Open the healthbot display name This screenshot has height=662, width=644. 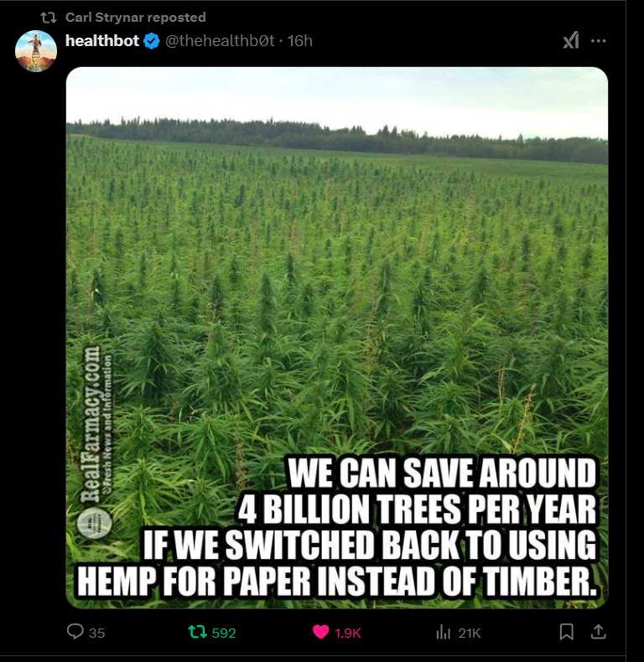coord(102,40)
